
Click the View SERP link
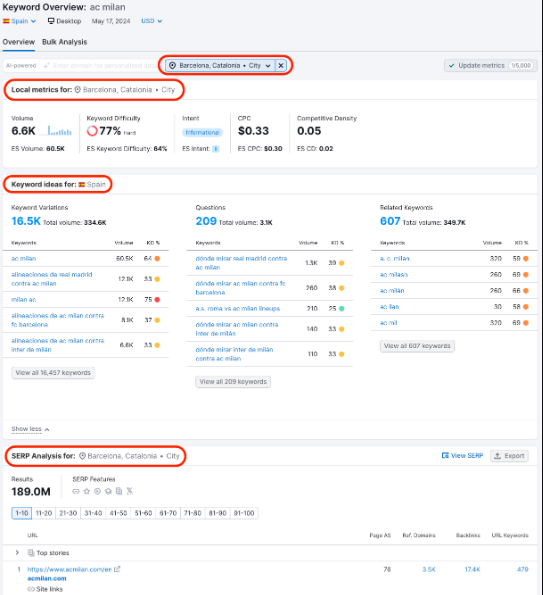pos(463,455)
